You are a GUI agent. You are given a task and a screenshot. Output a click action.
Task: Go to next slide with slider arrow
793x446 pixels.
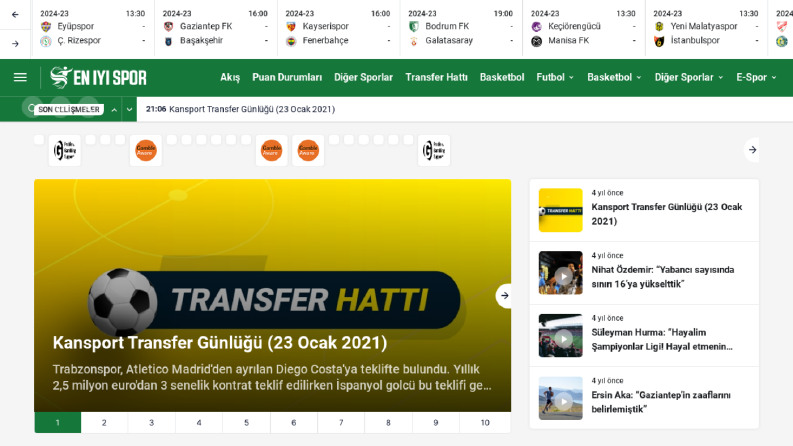[x=504, y=295]
